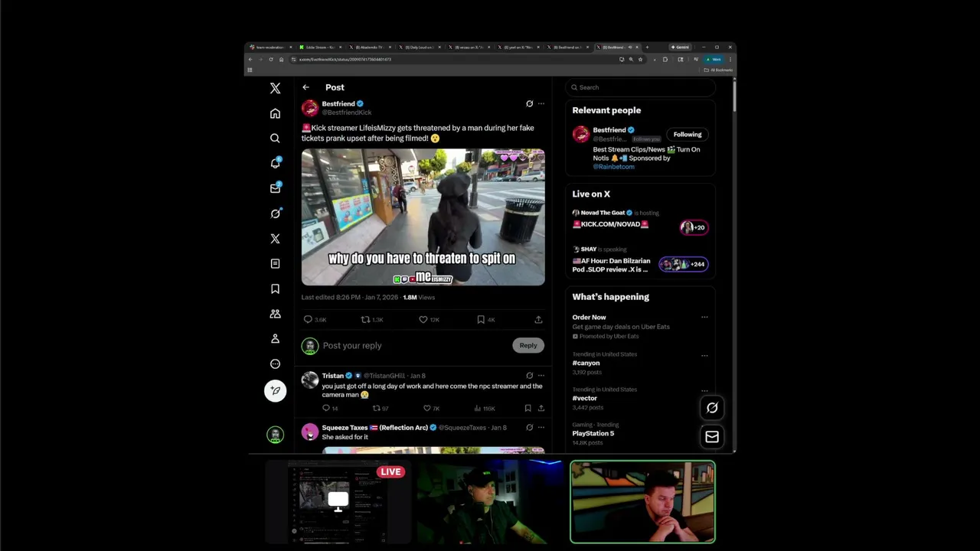
Task: Open Bookmarks icon in sidebar
Action: tap(275, 289)
